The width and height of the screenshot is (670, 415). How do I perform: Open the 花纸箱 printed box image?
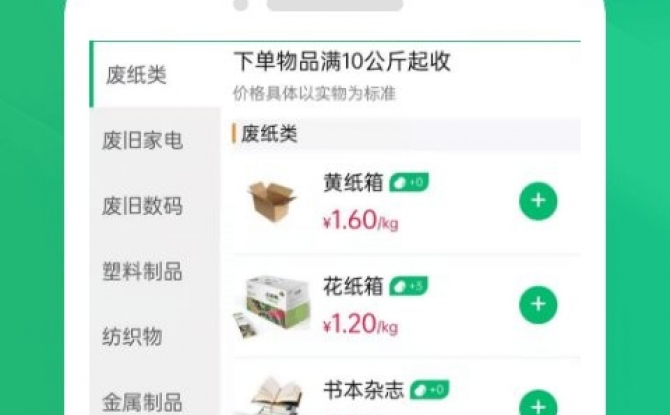(x=272, y=306)
